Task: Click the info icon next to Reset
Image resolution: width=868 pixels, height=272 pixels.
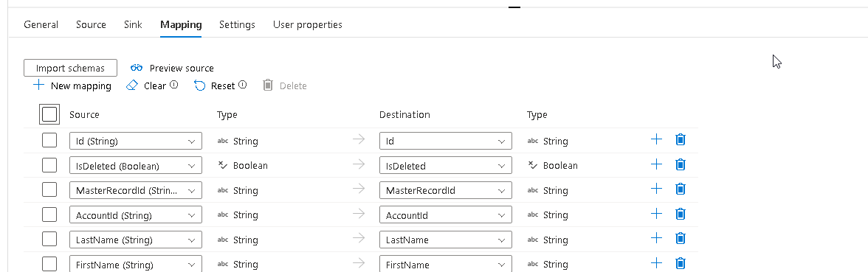Action: [242, 86]
